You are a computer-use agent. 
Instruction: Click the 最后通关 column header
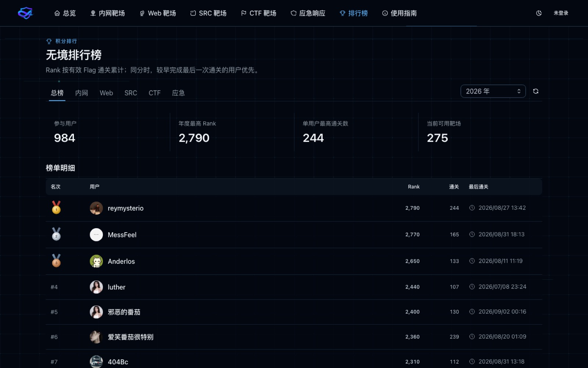478,187
